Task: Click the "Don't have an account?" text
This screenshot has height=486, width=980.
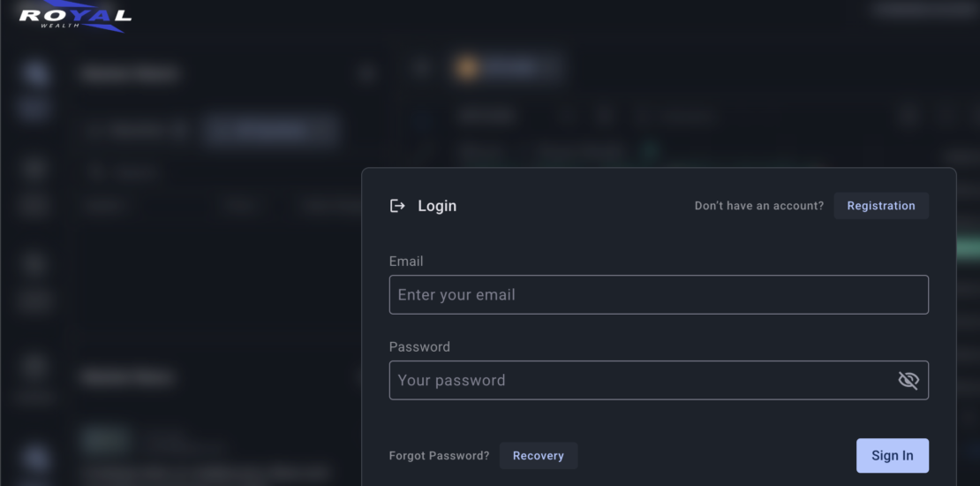Action: [758, 206]
